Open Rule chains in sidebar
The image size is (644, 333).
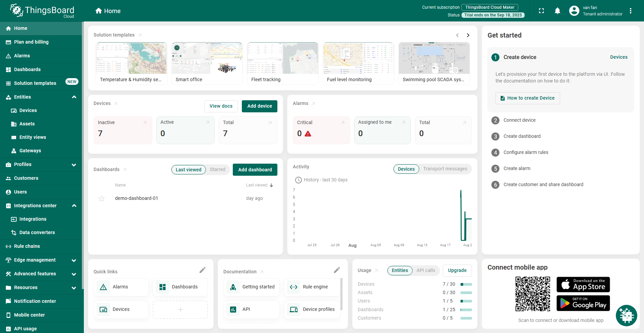tap(41, 246)
